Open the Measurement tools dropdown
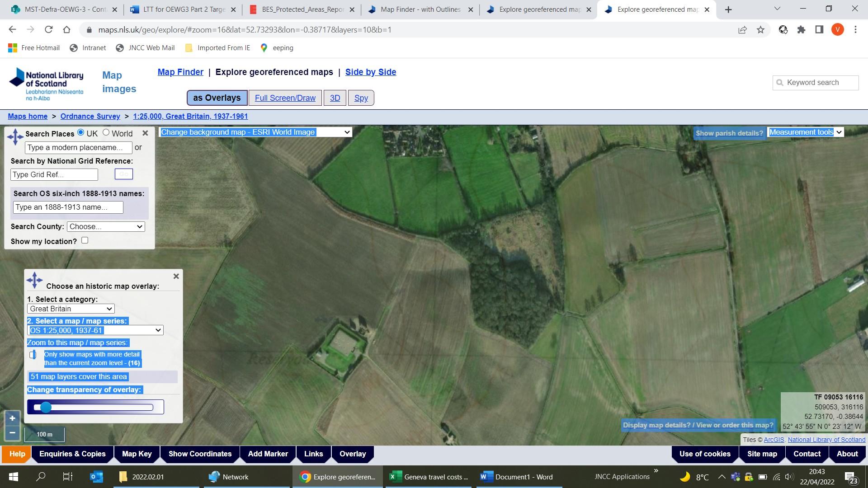Screen dimensions: 868x488 pyautogui.click(x=805, y=132)
